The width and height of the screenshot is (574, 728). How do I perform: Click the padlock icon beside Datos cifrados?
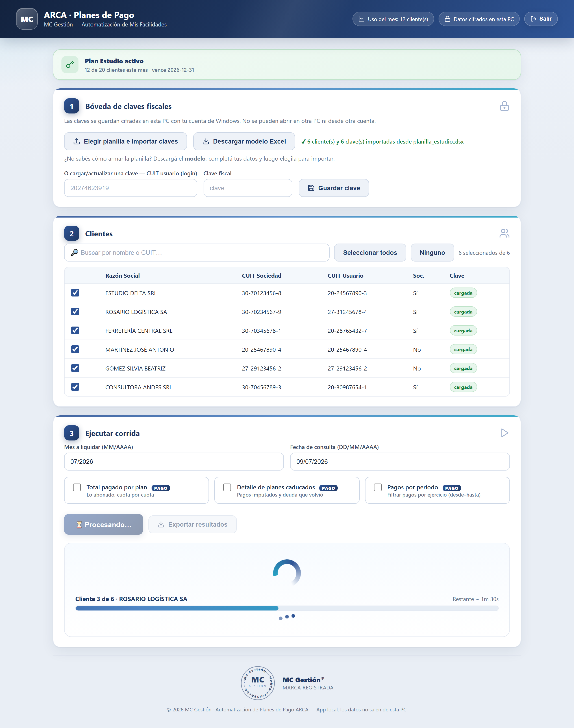point(447,19)
